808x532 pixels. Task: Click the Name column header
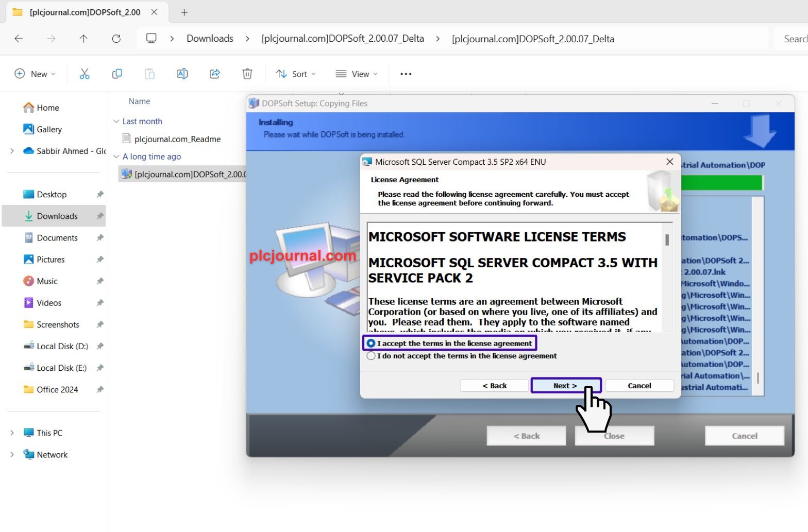pos(139,101)
